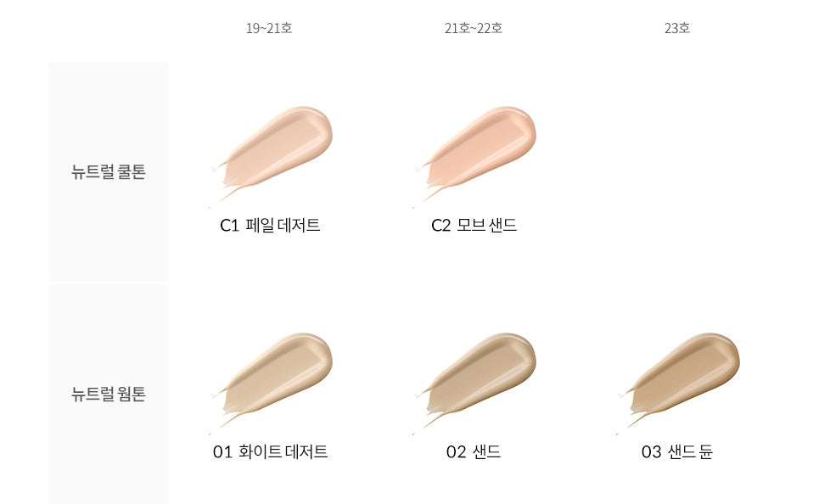Image resolution: width=830 pixels, height=504 pixels.
Task: Click the drip tip of 03 swatch
Action: [x=618, y=433]
